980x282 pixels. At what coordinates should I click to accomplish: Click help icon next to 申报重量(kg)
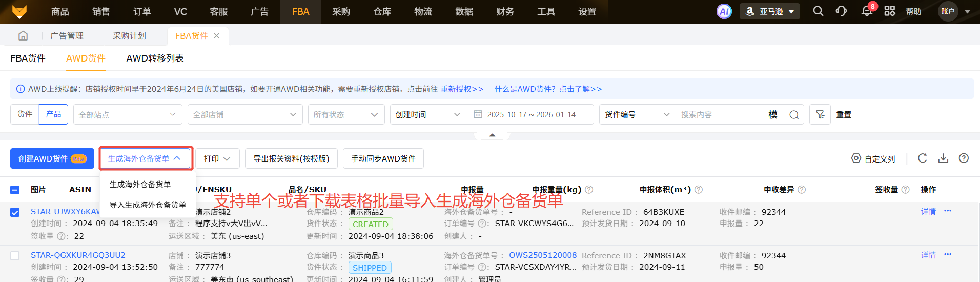(589, 190)
